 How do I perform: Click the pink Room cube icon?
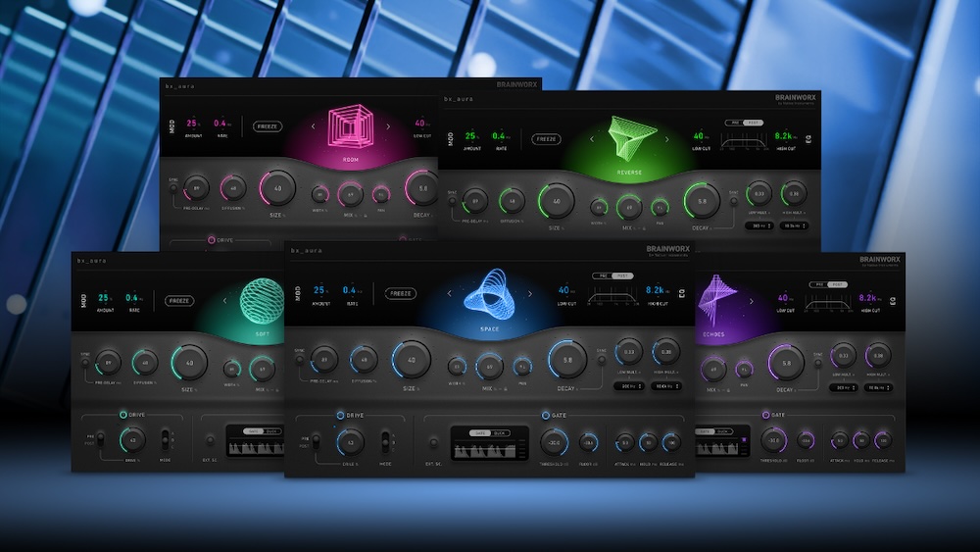(x=350, y=128)
